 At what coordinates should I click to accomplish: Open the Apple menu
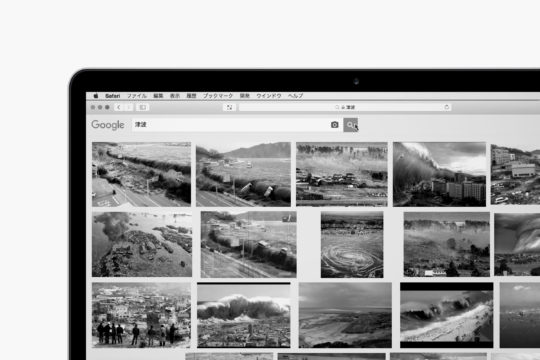click(96, 96)
